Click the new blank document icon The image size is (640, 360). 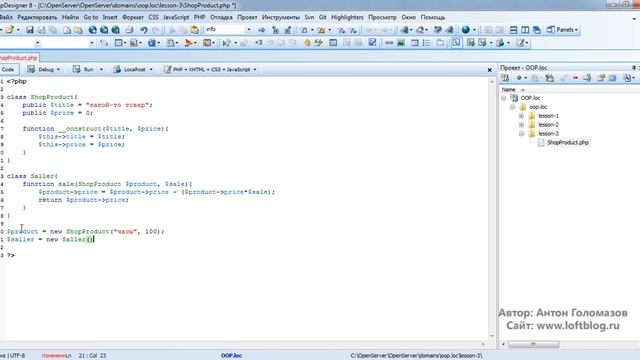click(x=67, y=30)
